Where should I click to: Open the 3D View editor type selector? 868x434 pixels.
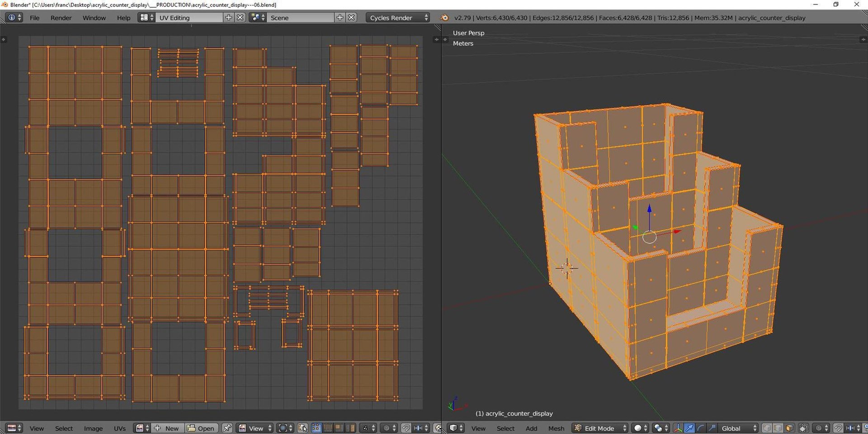tap(456, 428)
